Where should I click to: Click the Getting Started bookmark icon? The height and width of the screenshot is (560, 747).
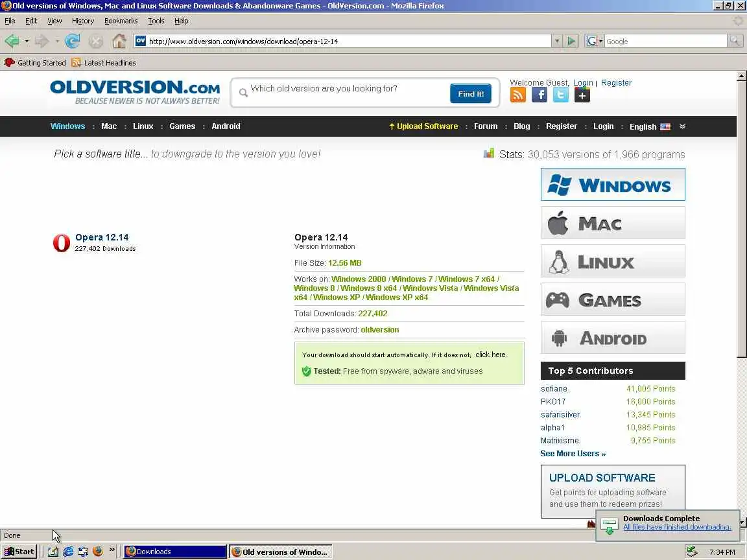tap(9, 62)
